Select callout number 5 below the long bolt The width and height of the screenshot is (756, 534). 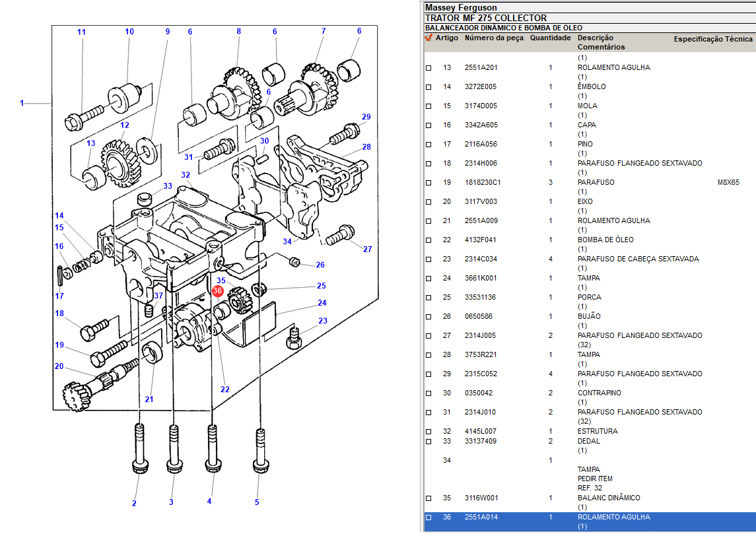pos(257,502)
